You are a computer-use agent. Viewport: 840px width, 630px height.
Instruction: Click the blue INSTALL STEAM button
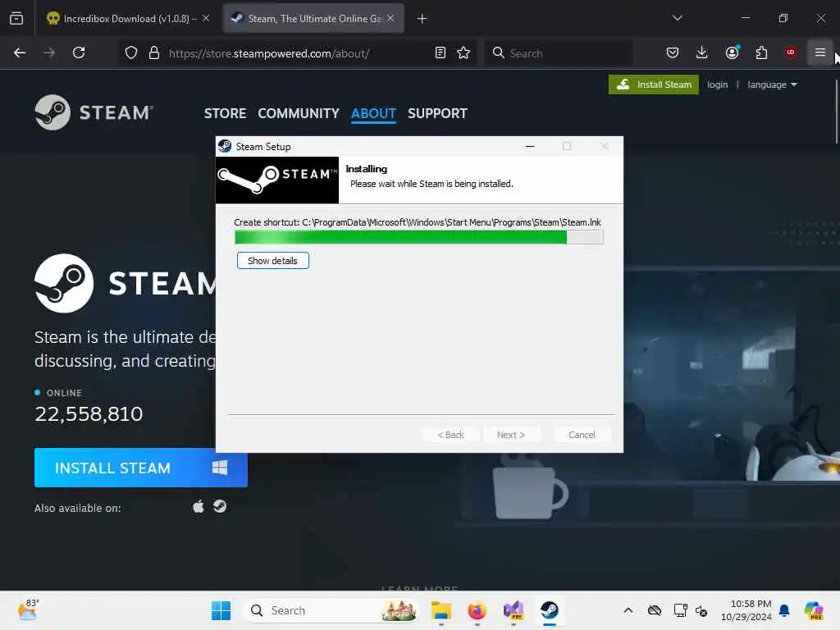pos(141,468)
